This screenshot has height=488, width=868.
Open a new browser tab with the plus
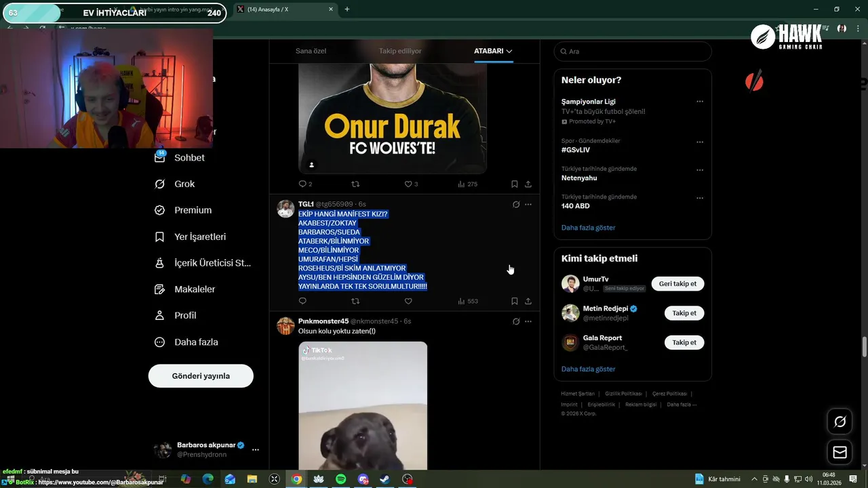347,9
